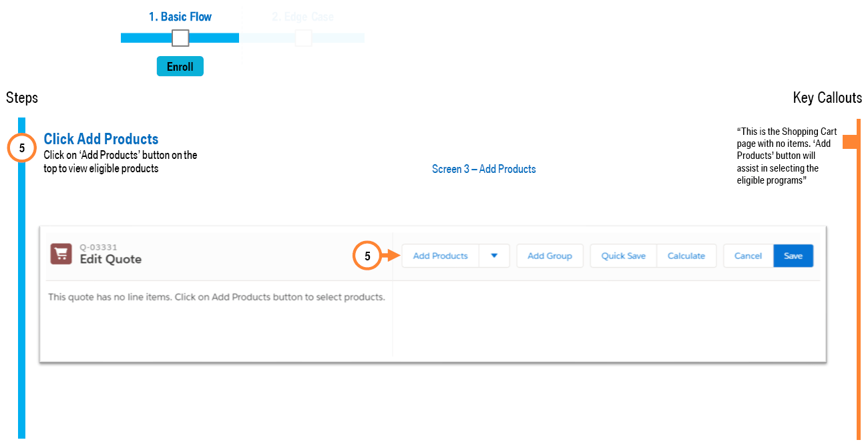Click the Click Add Products step heading

[101, 139]
